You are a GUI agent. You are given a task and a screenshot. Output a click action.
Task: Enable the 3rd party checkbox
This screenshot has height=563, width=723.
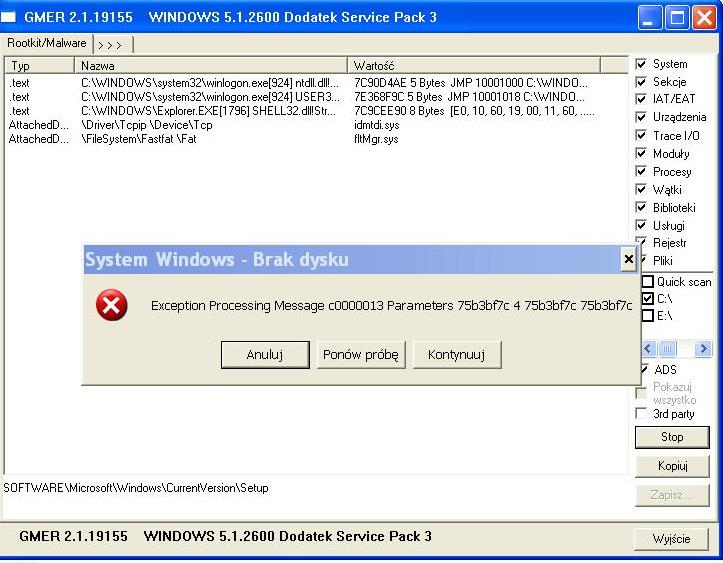click(x=641, y=413)
